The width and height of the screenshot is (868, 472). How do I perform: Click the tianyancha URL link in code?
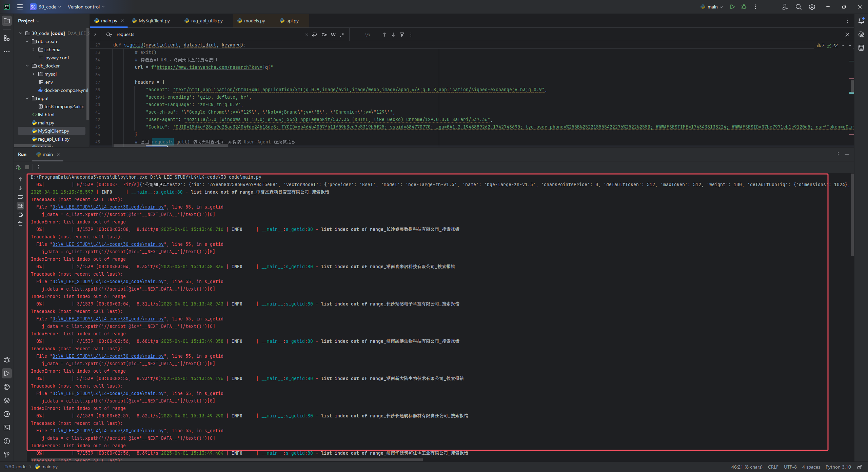point(203,67)
